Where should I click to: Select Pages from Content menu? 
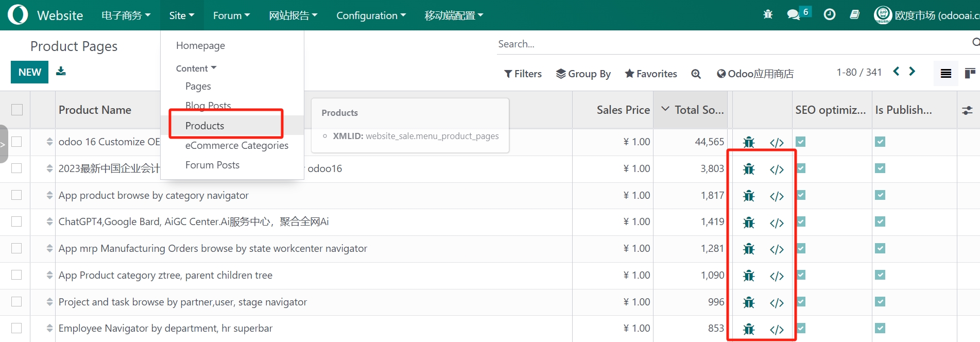click(x=198, y=86)
